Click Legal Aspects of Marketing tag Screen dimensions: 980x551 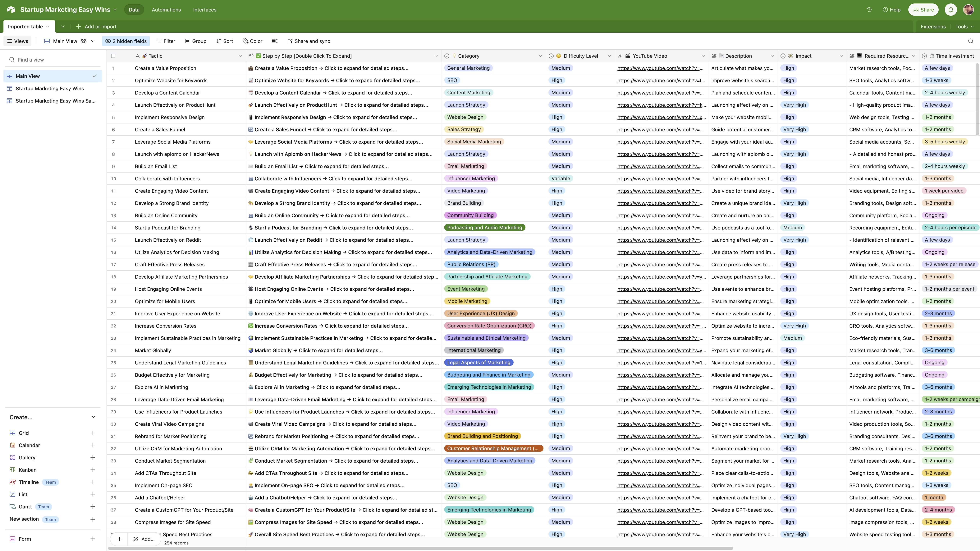(x=479, y=363)
